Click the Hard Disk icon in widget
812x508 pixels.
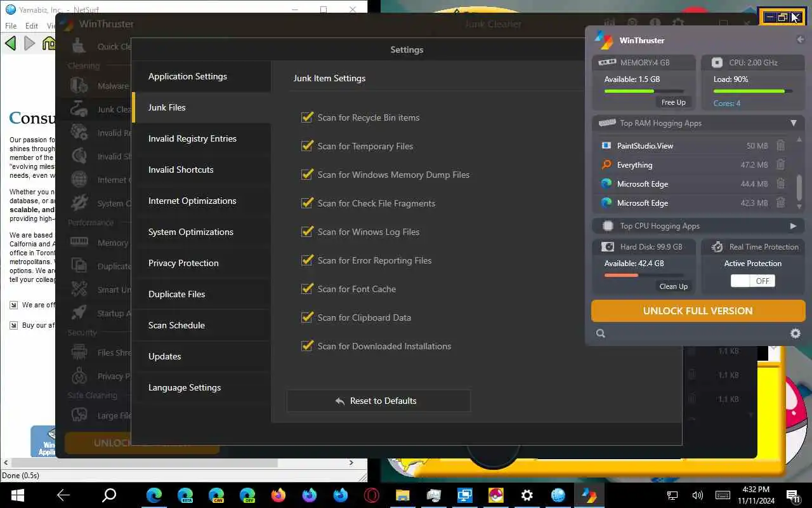tap(608, 246)
